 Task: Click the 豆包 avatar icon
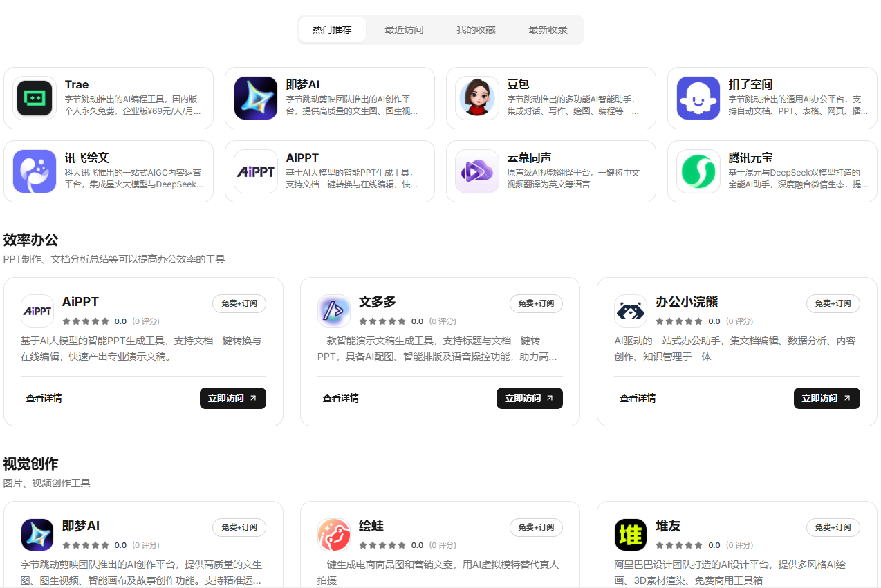tap(476, 98)
